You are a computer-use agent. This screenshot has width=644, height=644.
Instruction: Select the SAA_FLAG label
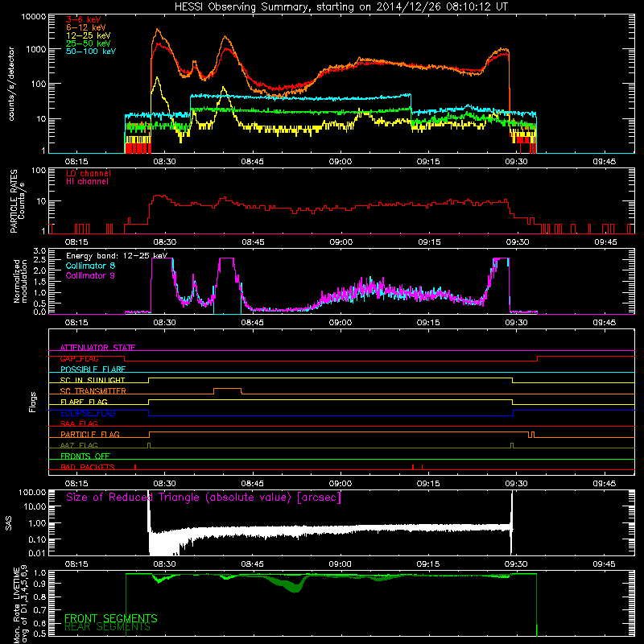pos(79,423)
